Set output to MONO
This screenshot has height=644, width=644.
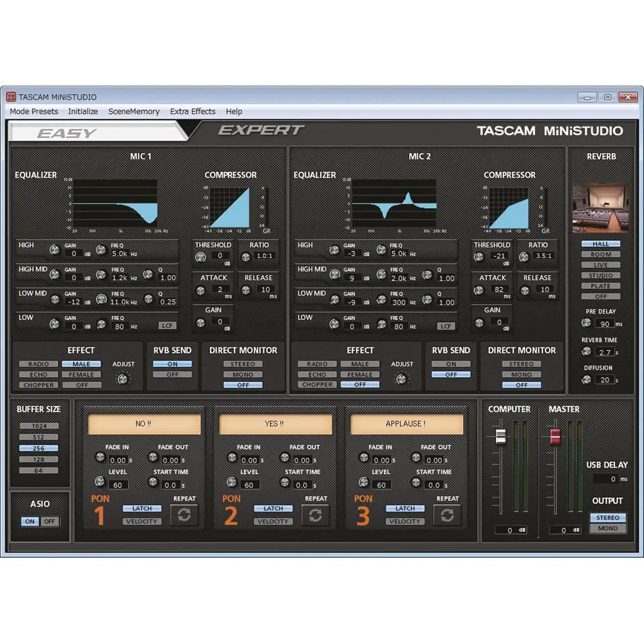(607, 529)
